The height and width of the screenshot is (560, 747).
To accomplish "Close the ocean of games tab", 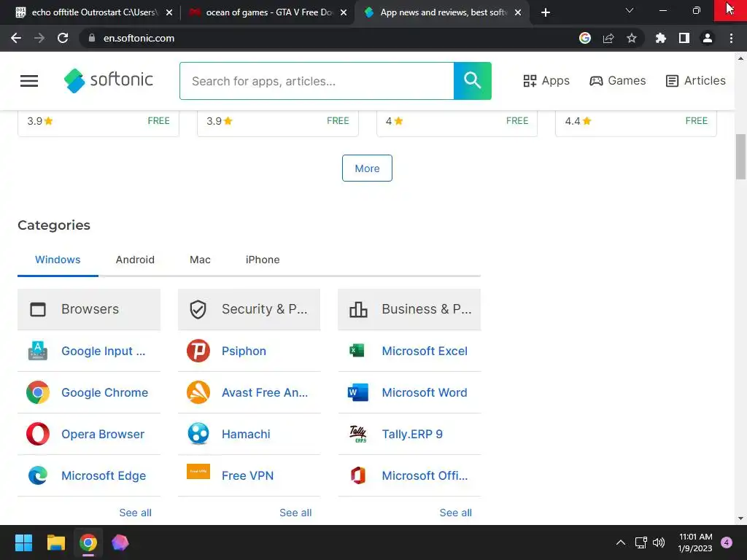I will click(x=344, y=12).
